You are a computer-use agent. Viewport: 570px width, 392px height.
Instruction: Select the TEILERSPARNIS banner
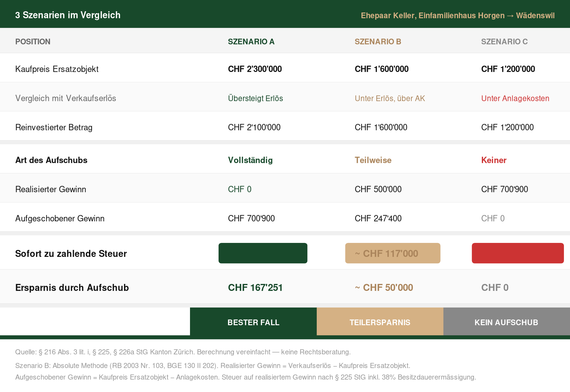click(x=380, y=322)
